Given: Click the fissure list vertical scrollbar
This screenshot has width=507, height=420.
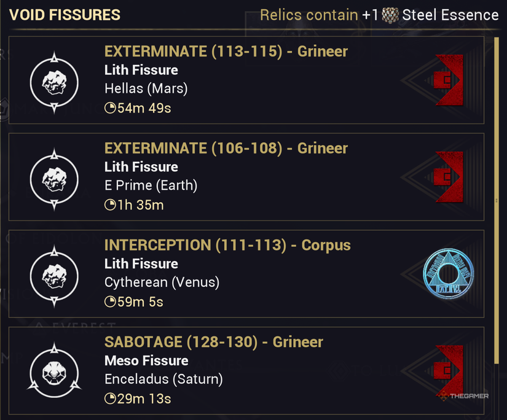Looking at the screenshot, I should pyautogui.click(x=497, y=200).
